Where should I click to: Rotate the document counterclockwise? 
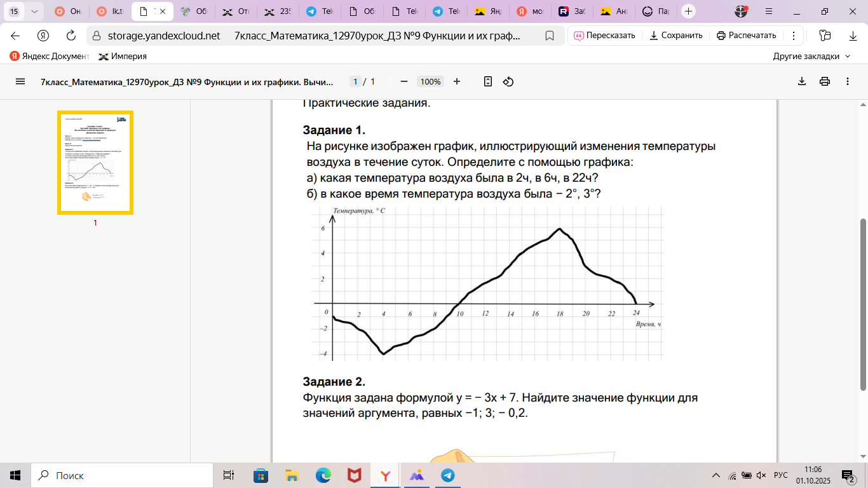(508, 81)
